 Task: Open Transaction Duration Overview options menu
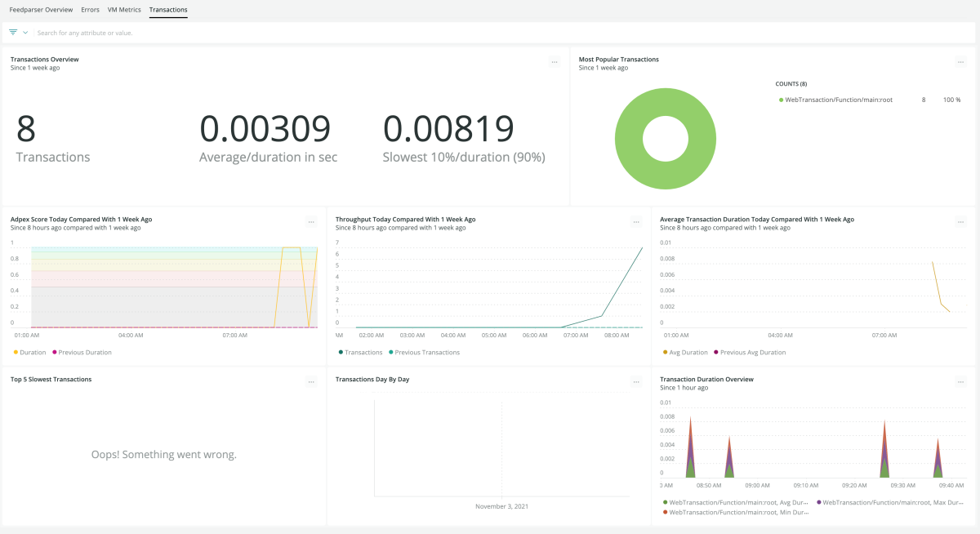coord(960,382)
